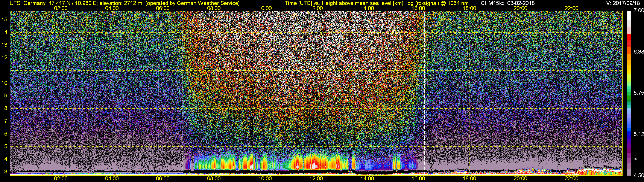Click the '11.' km height axis label
Viewport: 644px width, 182px height.
coord(5,70)
